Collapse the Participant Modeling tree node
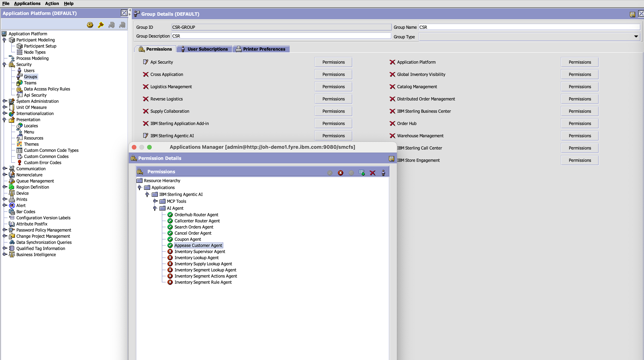 point(4,40)
